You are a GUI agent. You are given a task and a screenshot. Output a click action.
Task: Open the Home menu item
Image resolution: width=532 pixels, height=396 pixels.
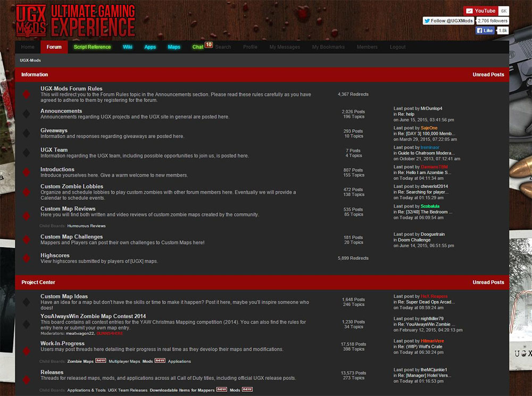(28, 47)
